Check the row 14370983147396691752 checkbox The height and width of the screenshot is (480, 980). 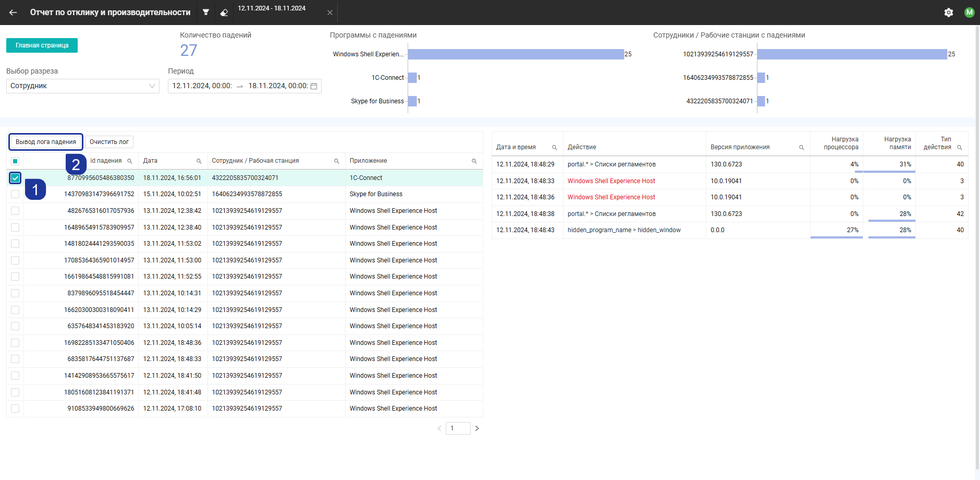[15, 194]
